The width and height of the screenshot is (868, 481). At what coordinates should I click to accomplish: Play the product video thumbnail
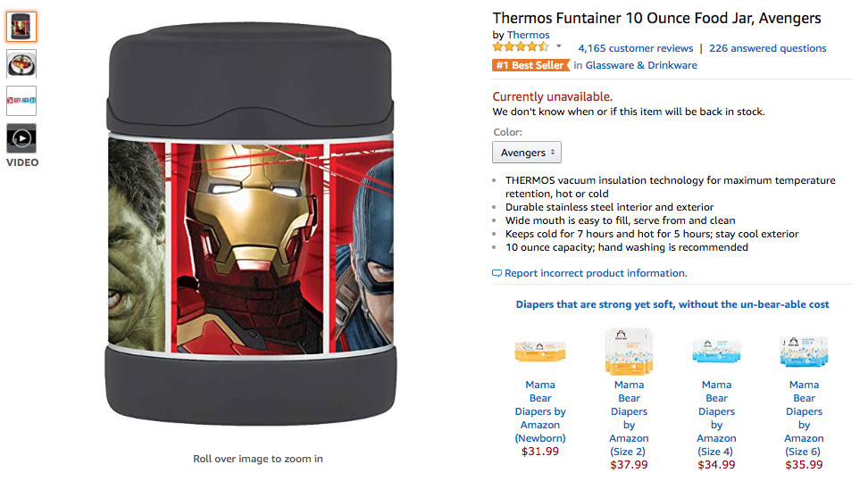(21, 138)
